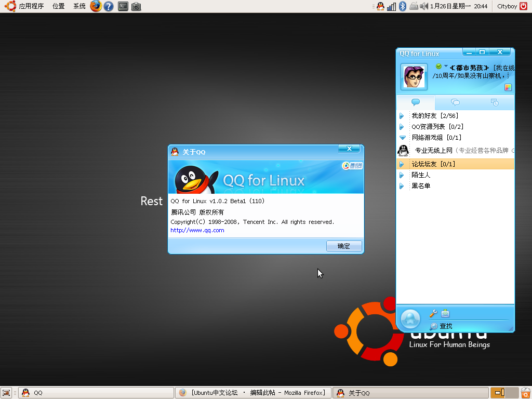This screenshot has height=399, width=532.
Task: Switch to the Mozilla Firefox taskbar entry
Action: pyautogui.click(x=253, y=393)
